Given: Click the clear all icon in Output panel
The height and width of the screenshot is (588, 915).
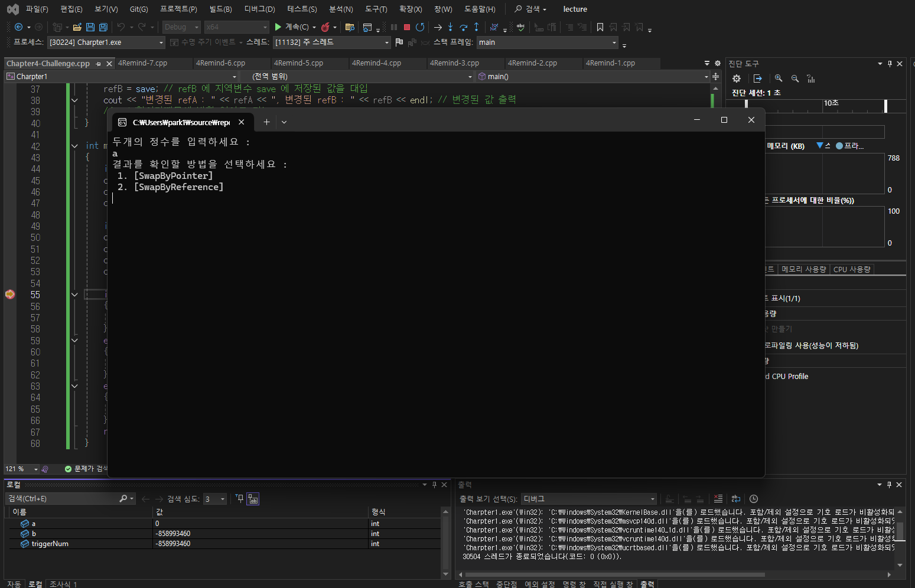Looking at the screenshot, I should tap(718, 499).
